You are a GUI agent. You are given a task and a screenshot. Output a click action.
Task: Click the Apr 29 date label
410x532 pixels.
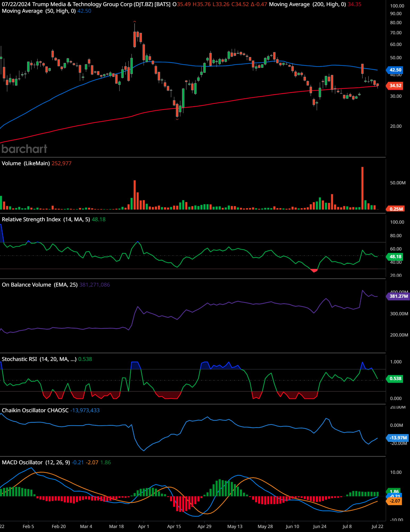pos(204,526)
